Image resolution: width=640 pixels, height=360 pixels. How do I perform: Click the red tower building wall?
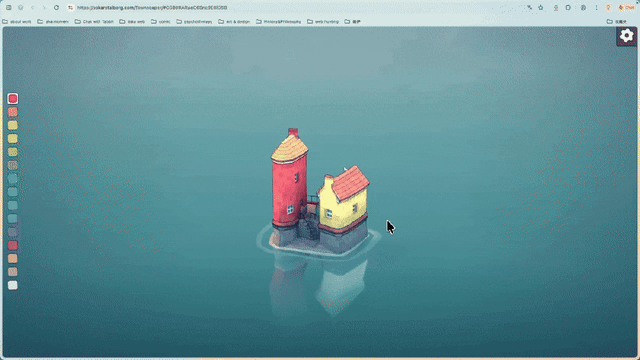(x=289, y=192)
